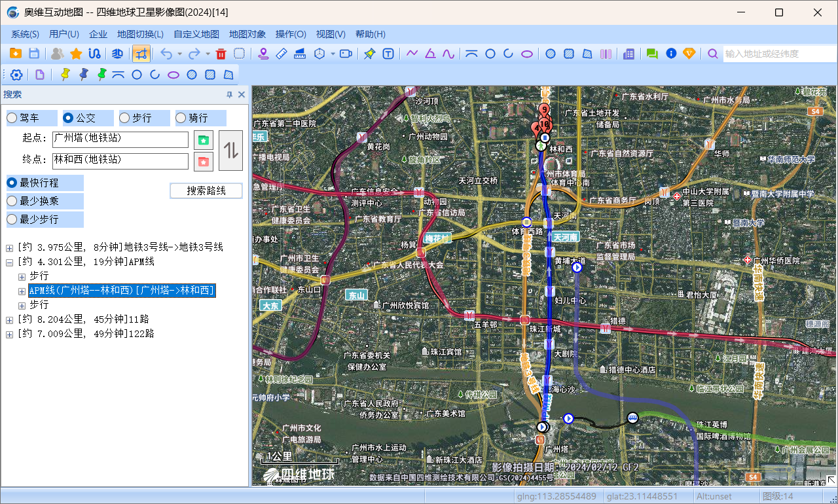This screenshot has height=504, width=838.
Task: Select the 公交 transit mode radio
Action: click(x=68, y=118)
